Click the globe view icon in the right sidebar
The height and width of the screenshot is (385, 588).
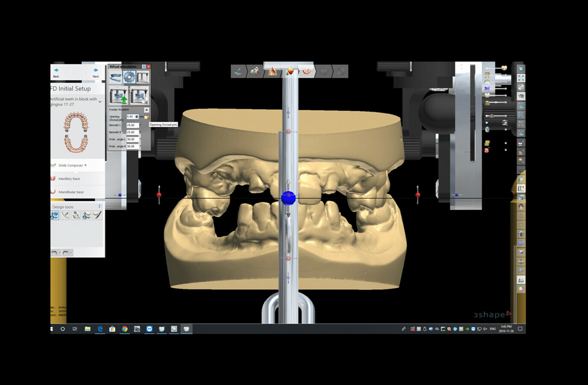tap(520, 86)
